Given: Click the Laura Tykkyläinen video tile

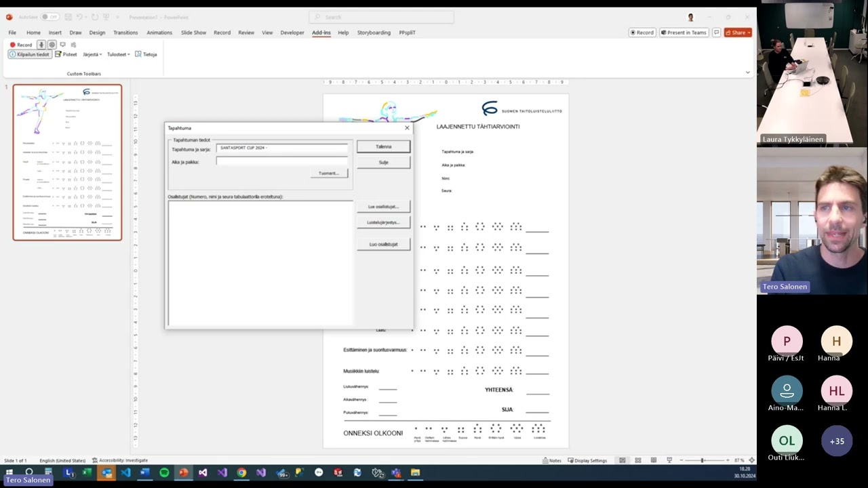Looking at the screenshot, I should 812,73.
